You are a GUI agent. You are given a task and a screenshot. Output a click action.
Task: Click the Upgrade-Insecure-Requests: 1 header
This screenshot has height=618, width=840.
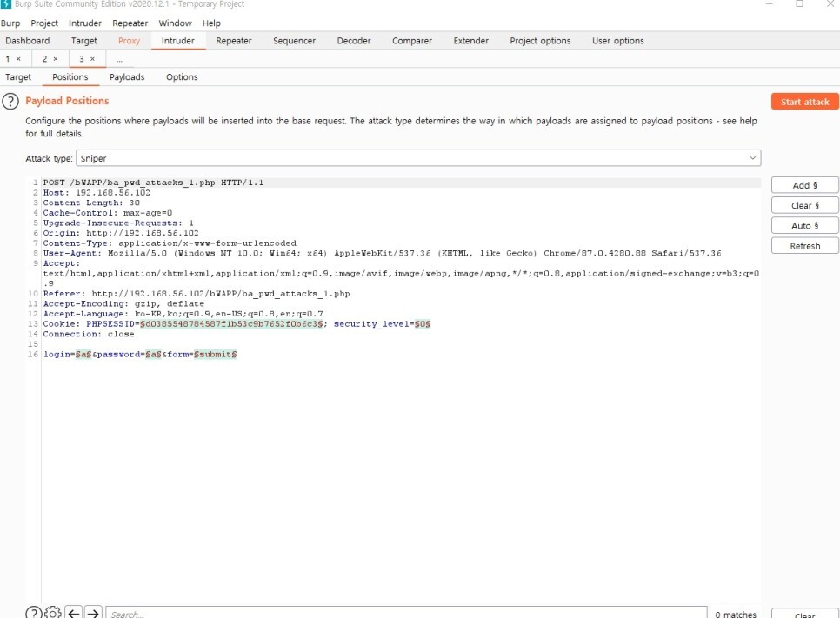[118, 223]
